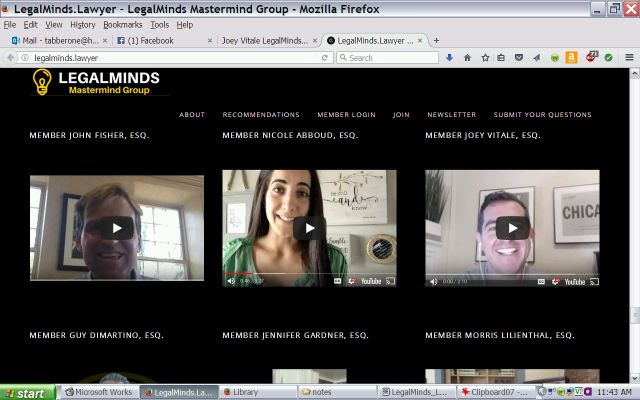Screen dimensions: 640x400
Task: Open the Firefox hamburger menu
Action: pyautogui.click(x=629, y=58)
